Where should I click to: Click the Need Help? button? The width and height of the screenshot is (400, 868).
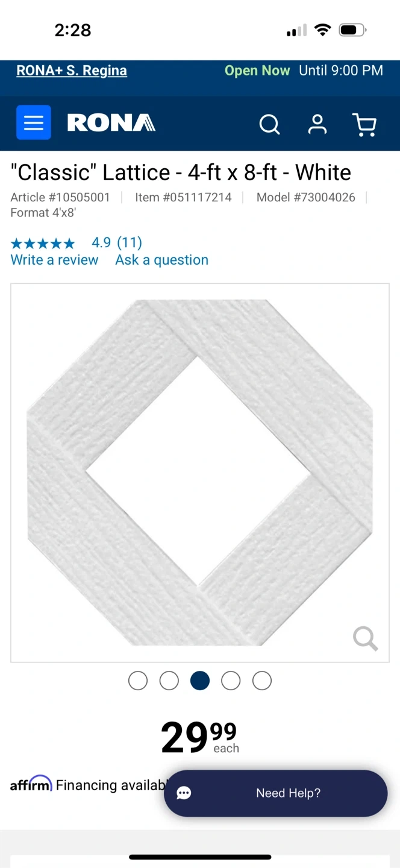point(276,793)
